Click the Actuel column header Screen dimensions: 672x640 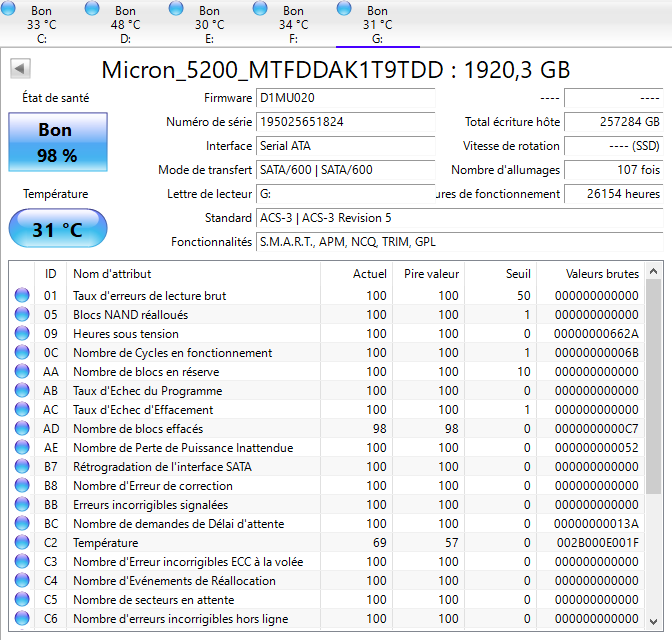click(x=356, y=273)
